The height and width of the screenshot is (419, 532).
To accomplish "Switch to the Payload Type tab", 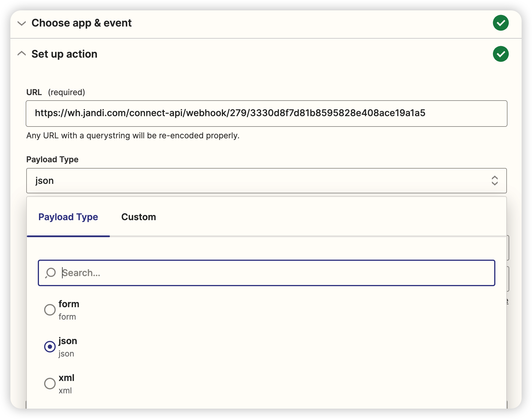I will 68,217.
